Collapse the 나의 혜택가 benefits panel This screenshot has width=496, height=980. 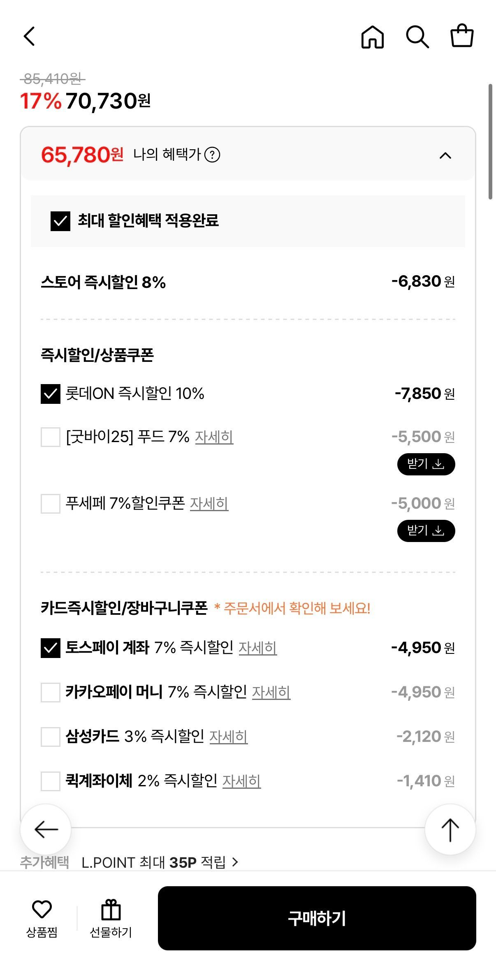click(x=445, y=155)
